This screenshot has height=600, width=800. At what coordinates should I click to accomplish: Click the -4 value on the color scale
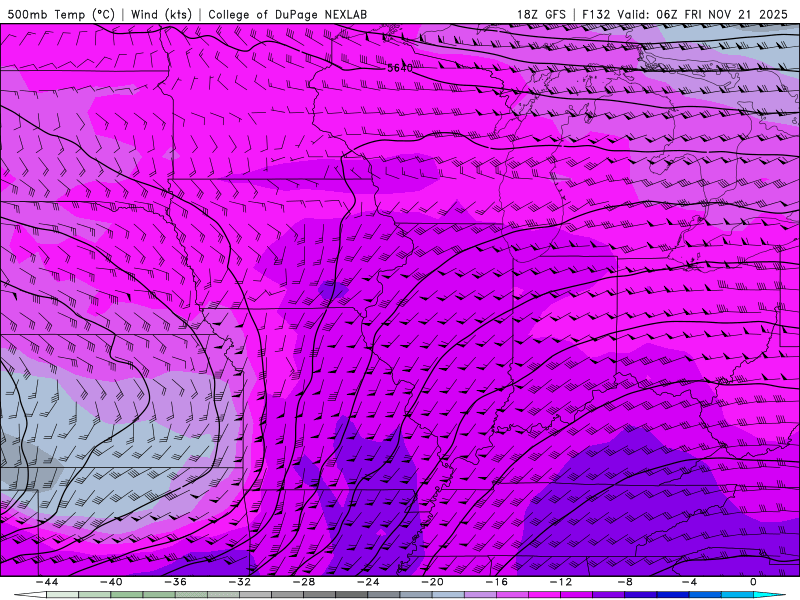689,582
